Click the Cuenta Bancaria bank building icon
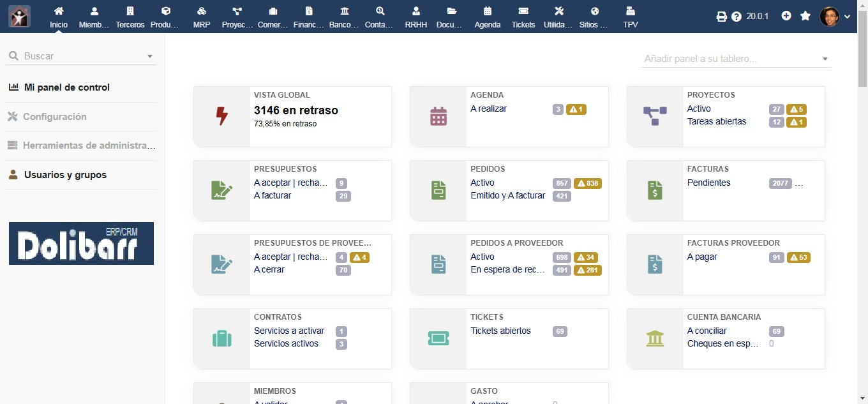The width and height of the screenshot is (868, 404). point(655,338)
